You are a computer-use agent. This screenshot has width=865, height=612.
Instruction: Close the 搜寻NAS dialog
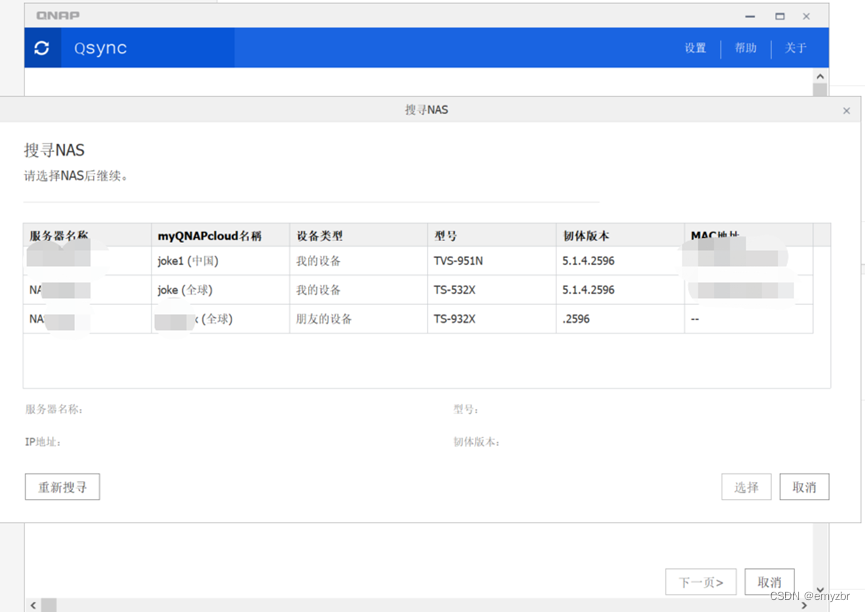(x=846, y=110)
